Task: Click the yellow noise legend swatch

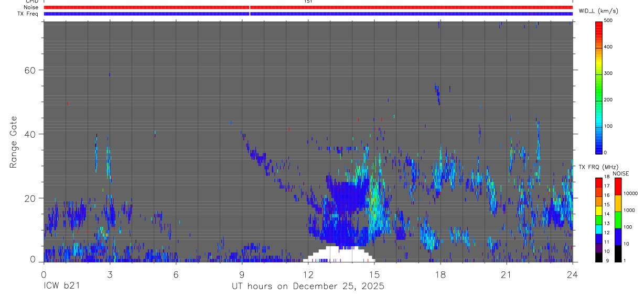Action: point(618,203)
